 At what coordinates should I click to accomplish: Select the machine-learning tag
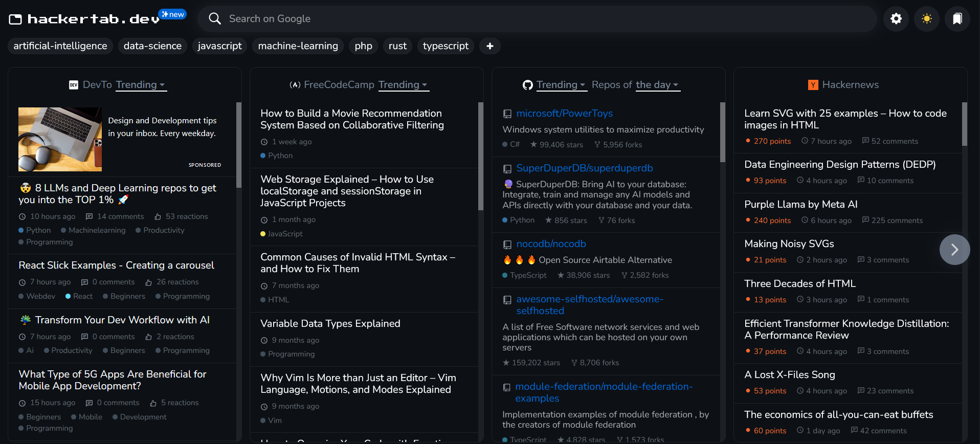pyautogui.click(x=298, y=46)
